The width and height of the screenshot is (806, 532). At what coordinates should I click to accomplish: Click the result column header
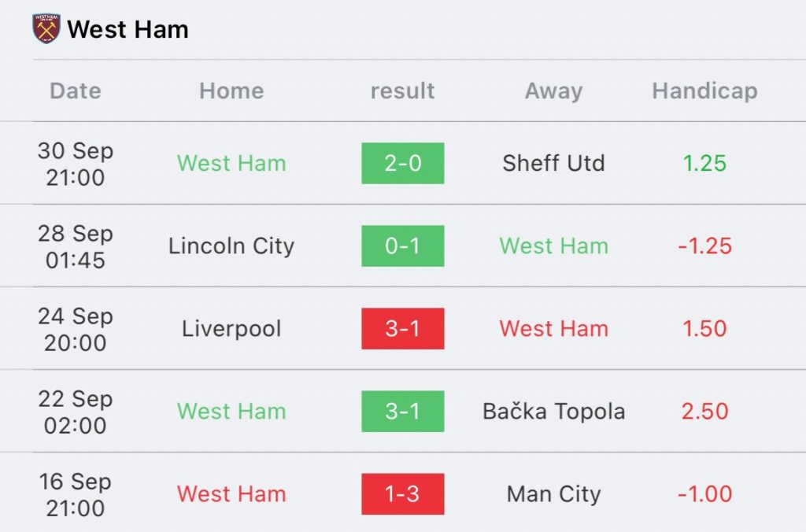pyautogui.click(x=402, y=91)
